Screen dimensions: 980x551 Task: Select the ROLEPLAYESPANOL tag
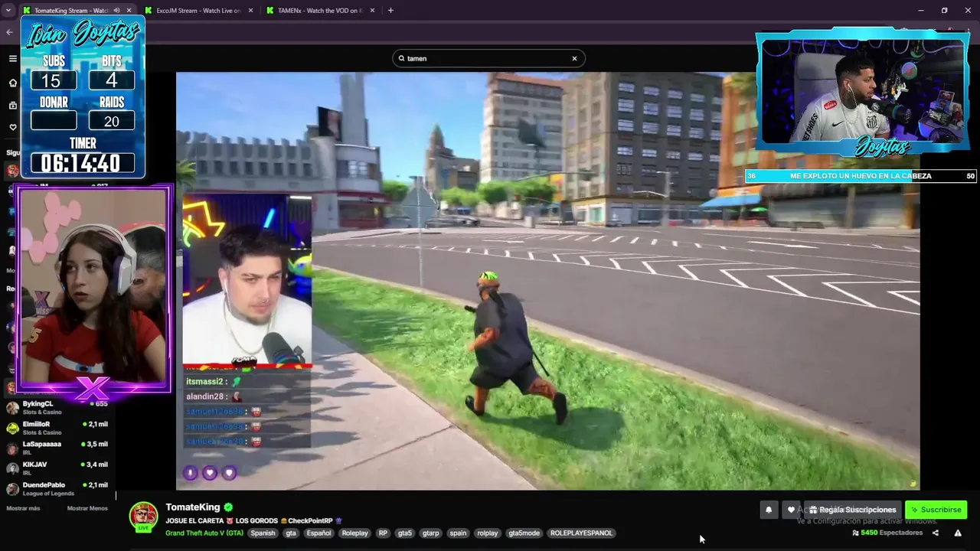(581, 533)
